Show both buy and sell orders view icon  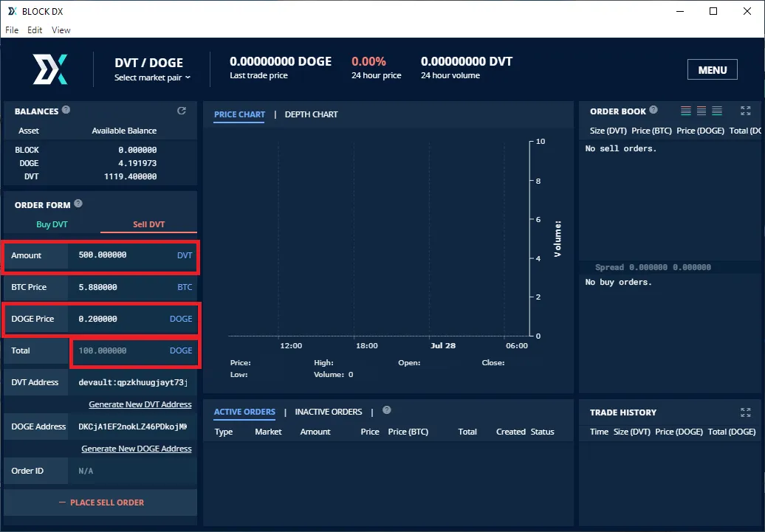[686, 111]
